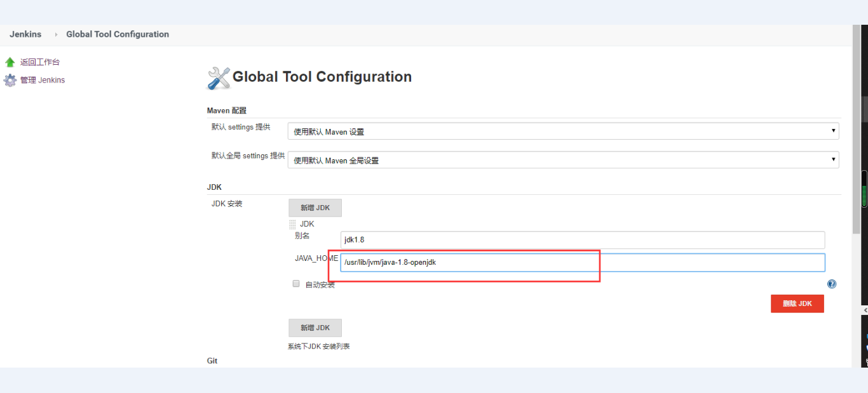868x393 pixels.
Task: Click the green arrow icon for 返回工作台
Action: click(x=10, y=62)
